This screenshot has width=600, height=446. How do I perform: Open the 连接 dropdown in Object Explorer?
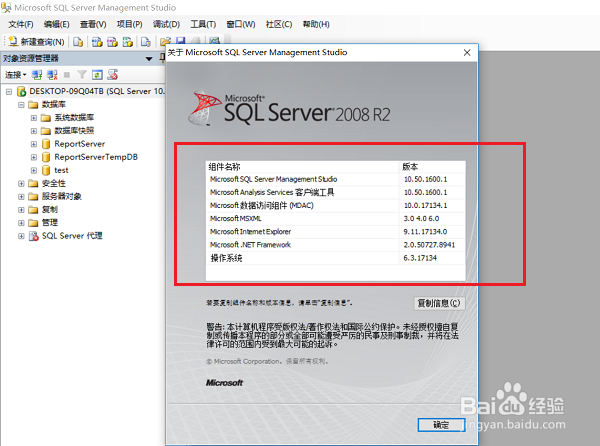pyautogui.click(x=16, y=75)
